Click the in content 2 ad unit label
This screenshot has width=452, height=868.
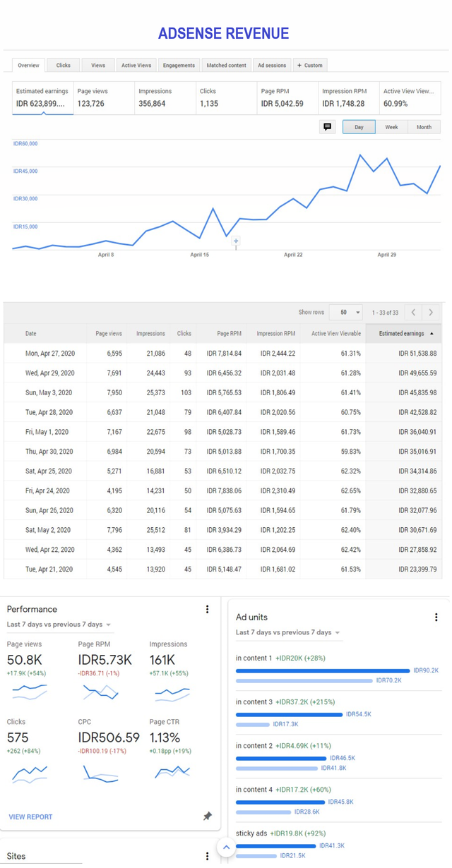[254, 745]
